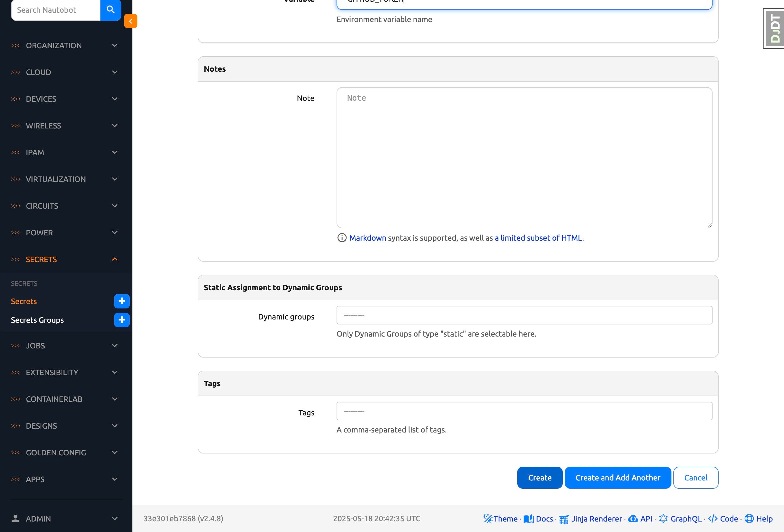Click Help lifebuoy link in footer
The height and width of the screenshot is (532, 784).
[759, 518]
